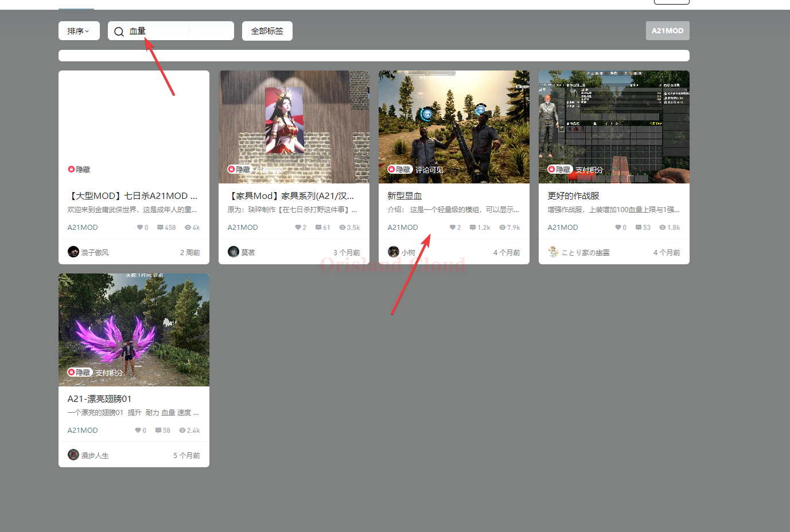Click into the 血量 search field

click(178, 31)
